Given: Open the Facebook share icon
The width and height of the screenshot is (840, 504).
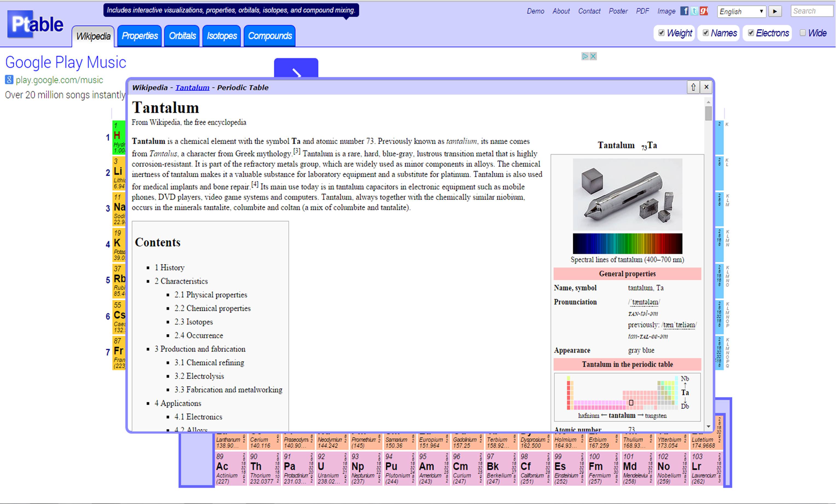Looking at the screenshot, I should coord(685,11).
